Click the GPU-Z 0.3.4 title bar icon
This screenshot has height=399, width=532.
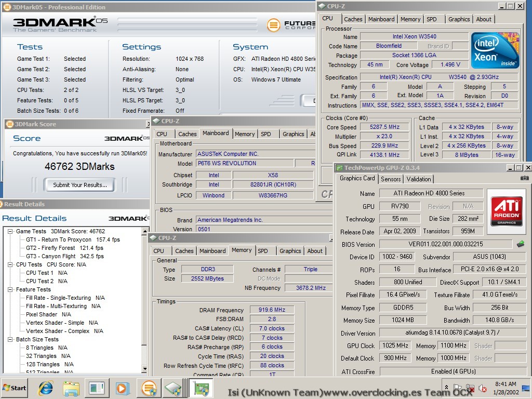[339, 168]
